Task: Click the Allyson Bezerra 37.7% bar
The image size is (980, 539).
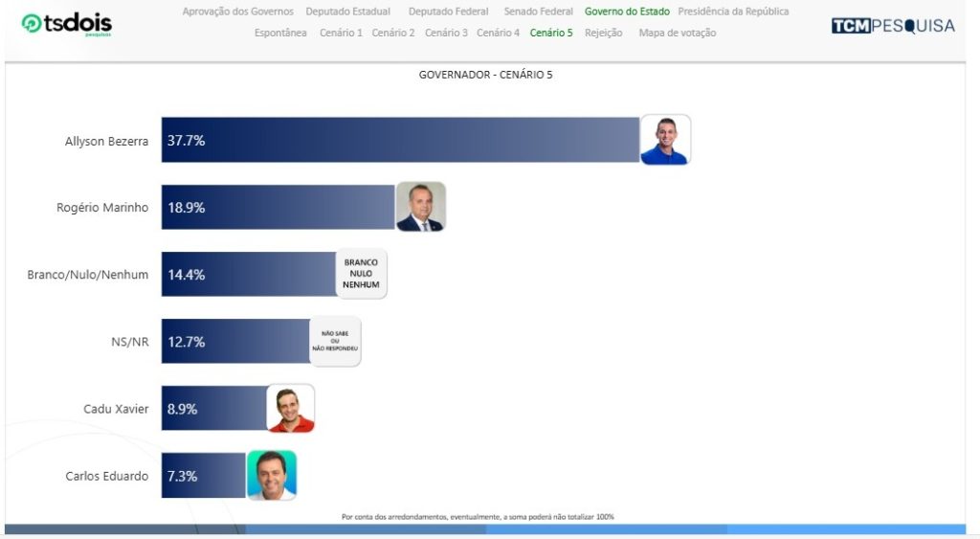Action: (x=400, y=140)
